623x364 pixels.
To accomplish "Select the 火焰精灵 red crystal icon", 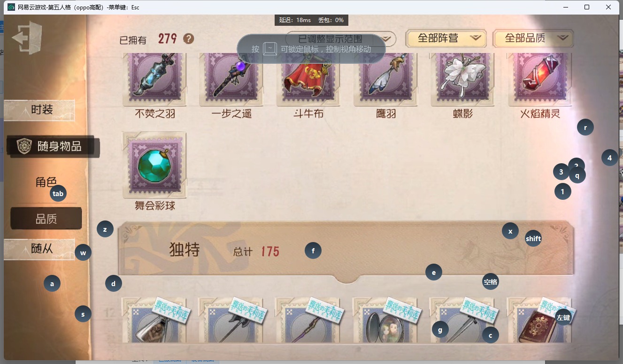I will point(540,79).
